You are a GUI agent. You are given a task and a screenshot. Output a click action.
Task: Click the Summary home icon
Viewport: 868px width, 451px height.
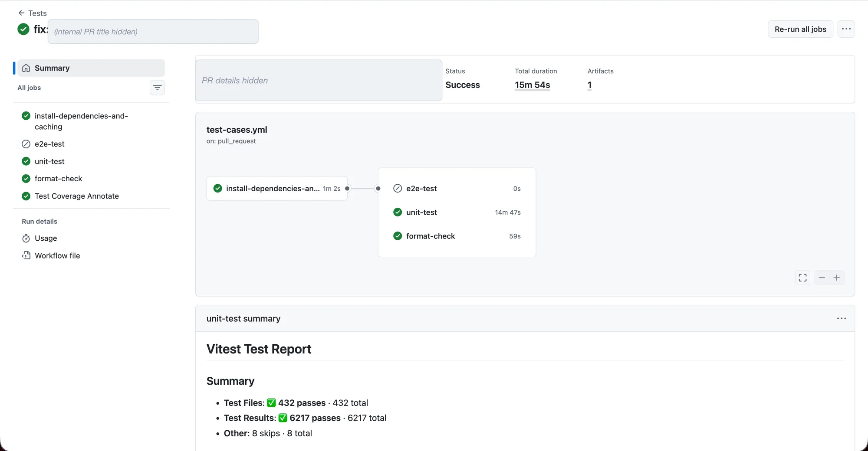[26, 68]
